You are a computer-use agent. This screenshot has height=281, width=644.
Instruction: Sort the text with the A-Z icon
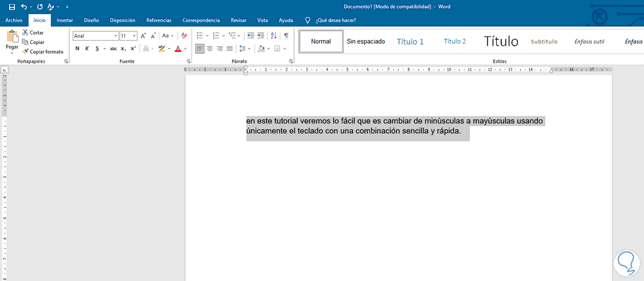tap(274, 36)
